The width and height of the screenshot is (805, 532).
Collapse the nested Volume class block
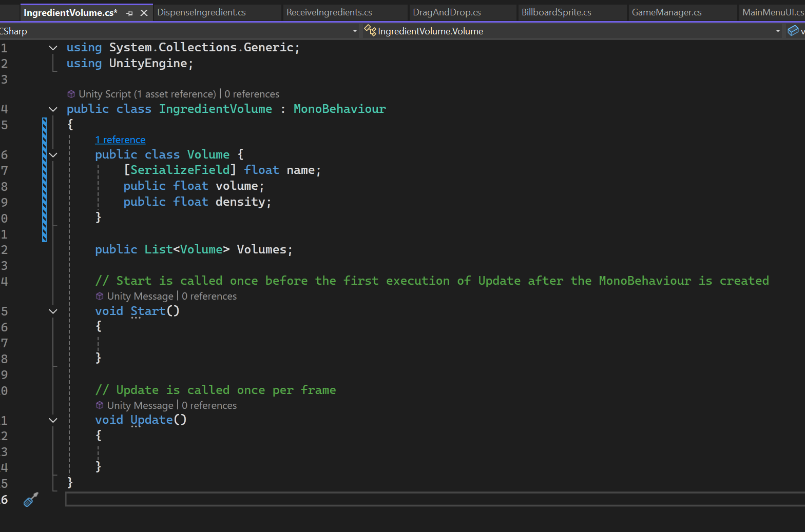coord(53,154)
